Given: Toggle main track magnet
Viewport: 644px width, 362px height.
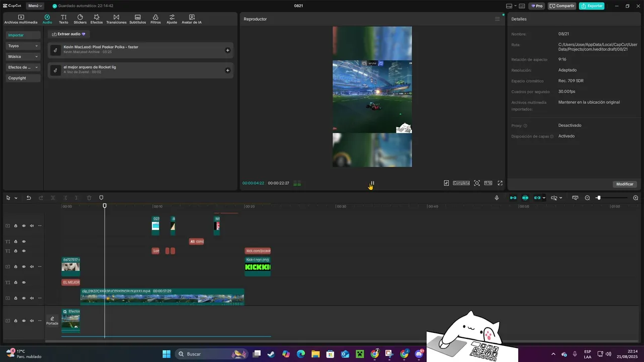Looking at the screenshot, I should [513, 198].
